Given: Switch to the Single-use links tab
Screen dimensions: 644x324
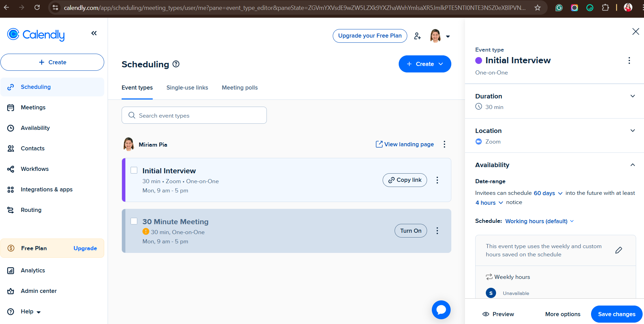Looking at the screenshot, I should click(187, 87).
